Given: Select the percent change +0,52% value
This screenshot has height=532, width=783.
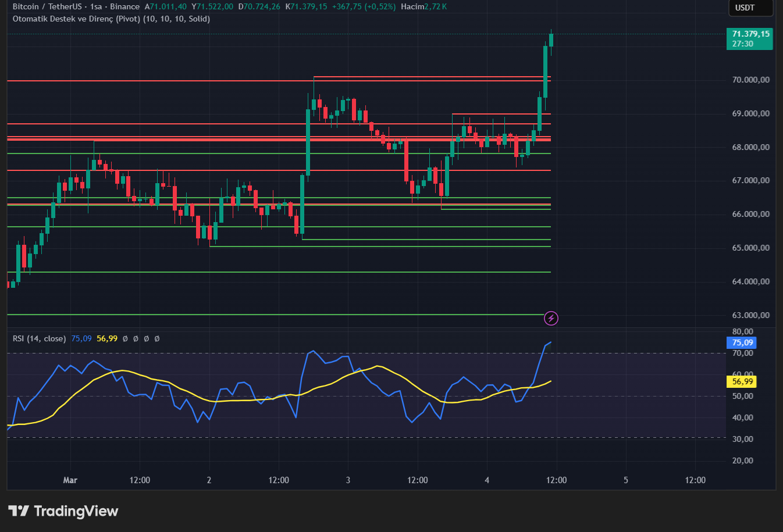Looking at the screenshot, I should coord(379,7).
